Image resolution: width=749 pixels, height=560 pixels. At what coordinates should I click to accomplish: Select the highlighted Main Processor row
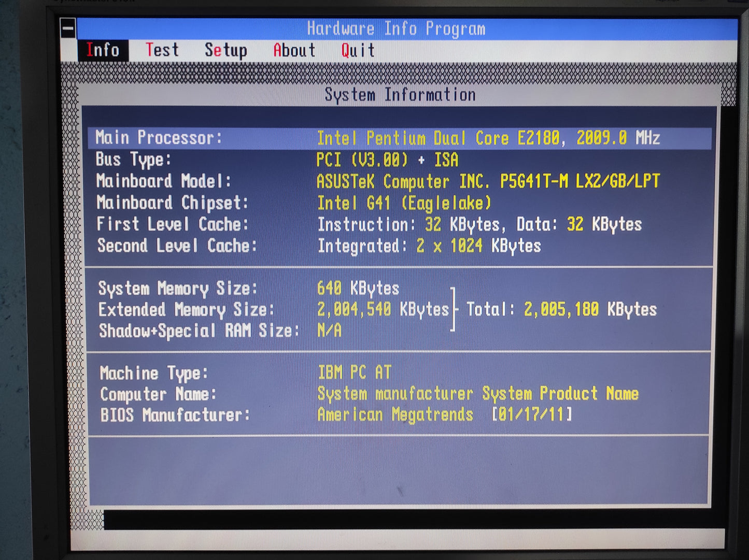(x=399, y=138)
